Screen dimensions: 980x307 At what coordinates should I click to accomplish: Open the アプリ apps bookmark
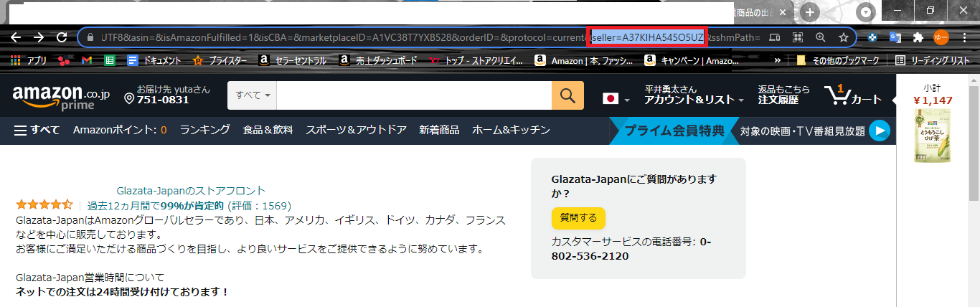point(29,61)
